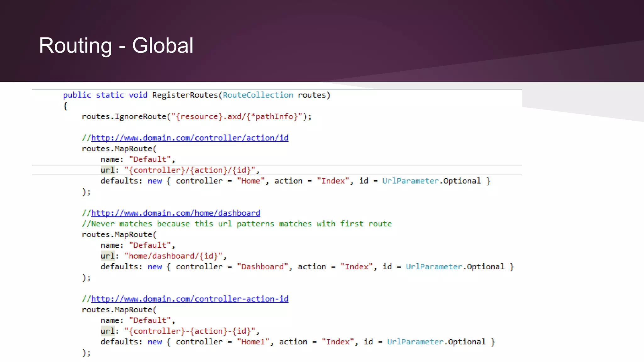Click the routes.IgnoreRoute statement line
The height and width of the screenshot is (362, 644).
[x=197, y=117]
